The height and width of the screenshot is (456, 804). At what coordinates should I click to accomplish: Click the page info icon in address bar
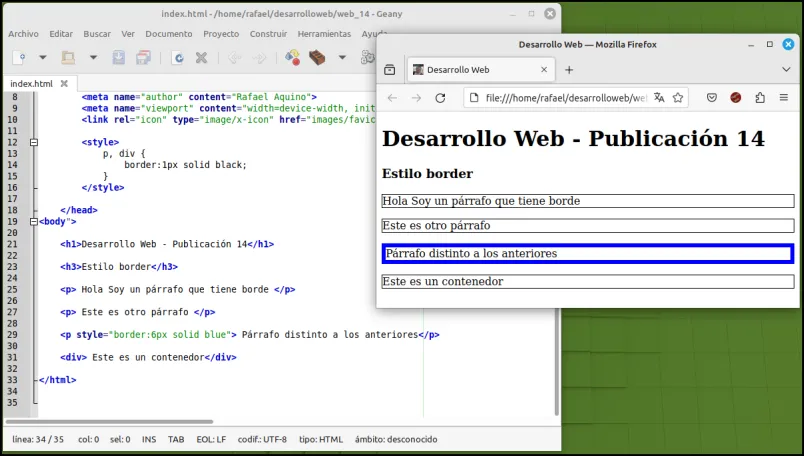[x=474, y=97]
